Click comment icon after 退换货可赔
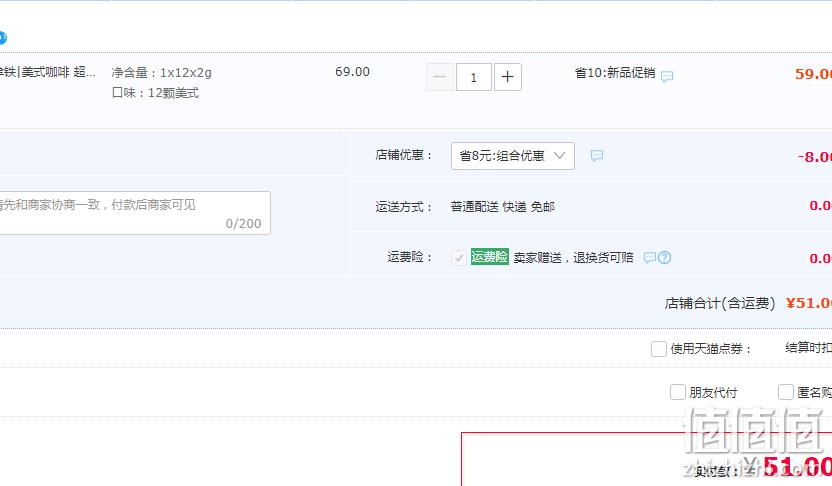 (x=649, y=258)
